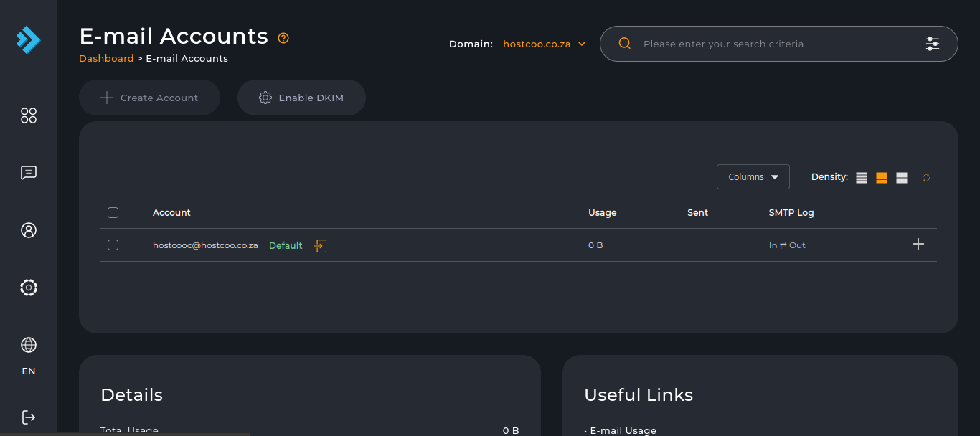
Task: Expand actions plus icon for hostcooc account
Action: pyautogui.click(x=918, y=244)
